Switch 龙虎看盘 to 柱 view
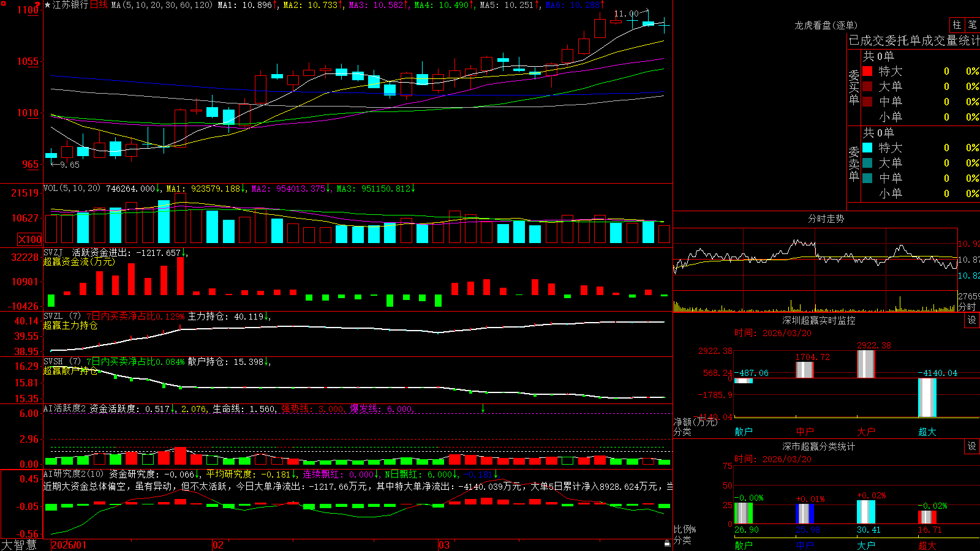The image size is (980, 551). [957, 24]
